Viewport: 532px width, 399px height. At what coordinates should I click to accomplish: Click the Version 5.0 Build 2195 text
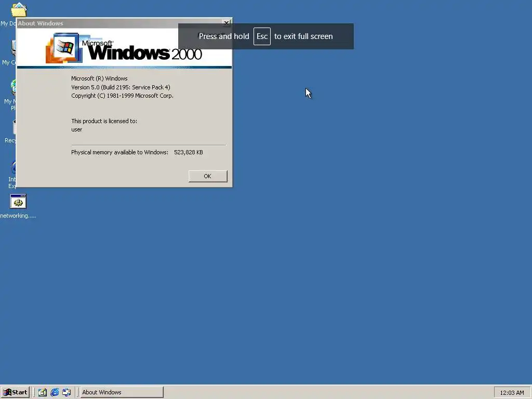click(x=121, y=87)
